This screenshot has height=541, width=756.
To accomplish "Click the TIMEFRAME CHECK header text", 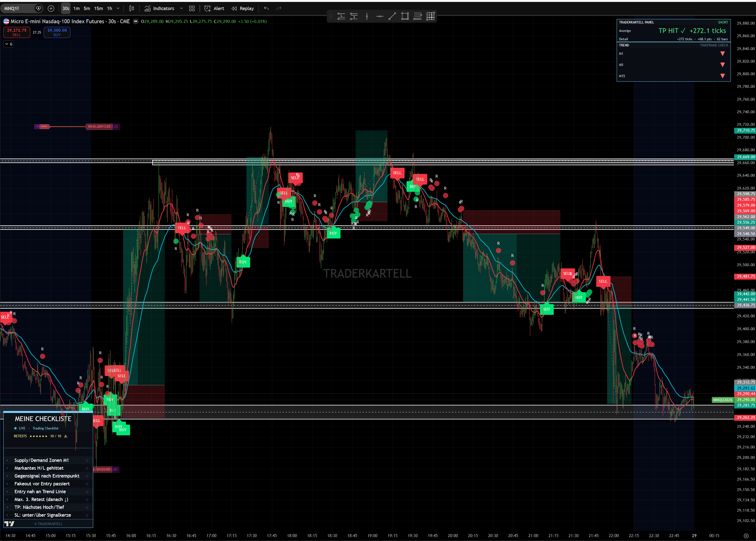I will (x=714, y=45).
